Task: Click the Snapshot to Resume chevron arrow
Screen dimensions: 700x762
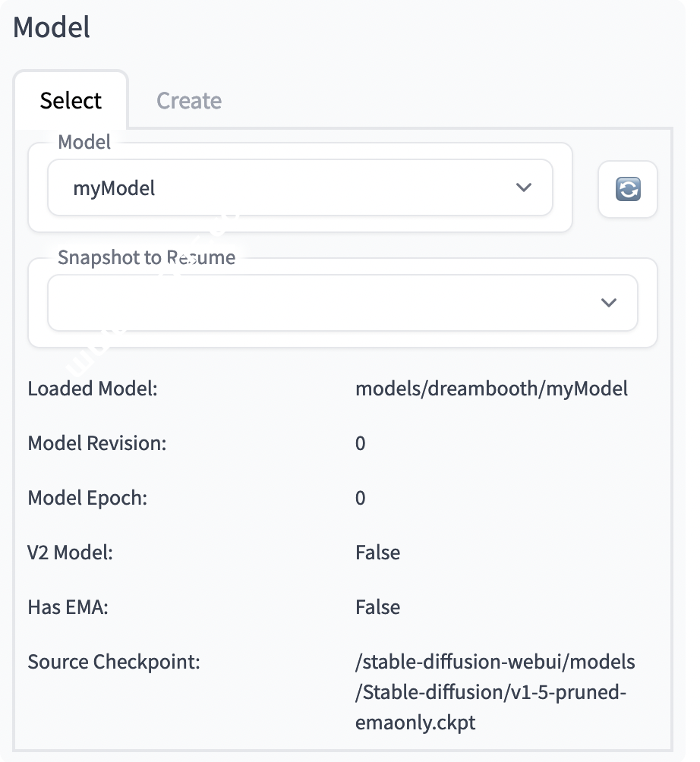Action: pyautogui.click(x=608, y=303)
